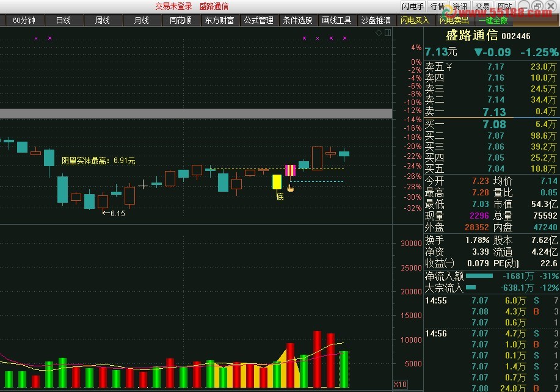560x392 pixels.
Task: Click the 闪电卖出 quick sell button
Action: 454,20
